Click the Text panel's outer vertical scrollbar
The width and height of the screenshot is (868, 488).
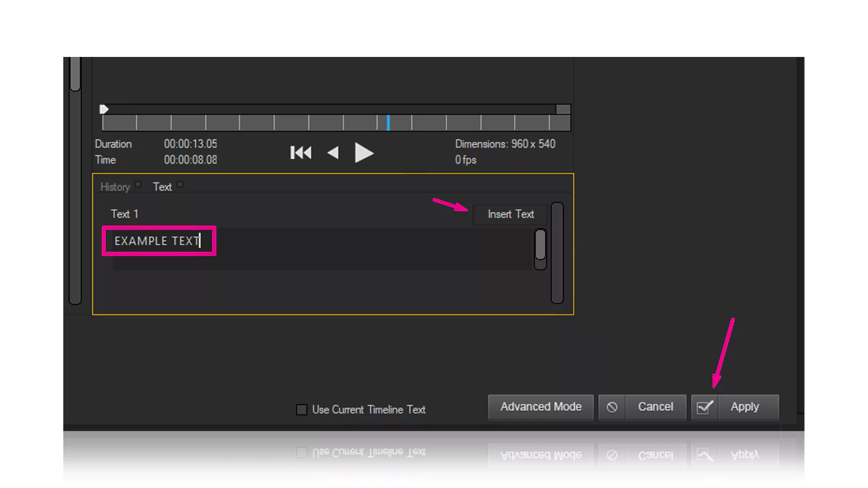(x=557, y=253)
